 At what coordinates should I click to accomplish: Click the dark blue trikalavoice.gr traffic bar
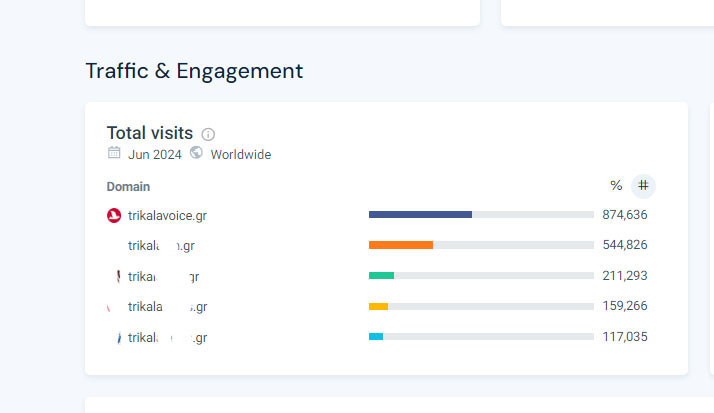coord(420,215)
